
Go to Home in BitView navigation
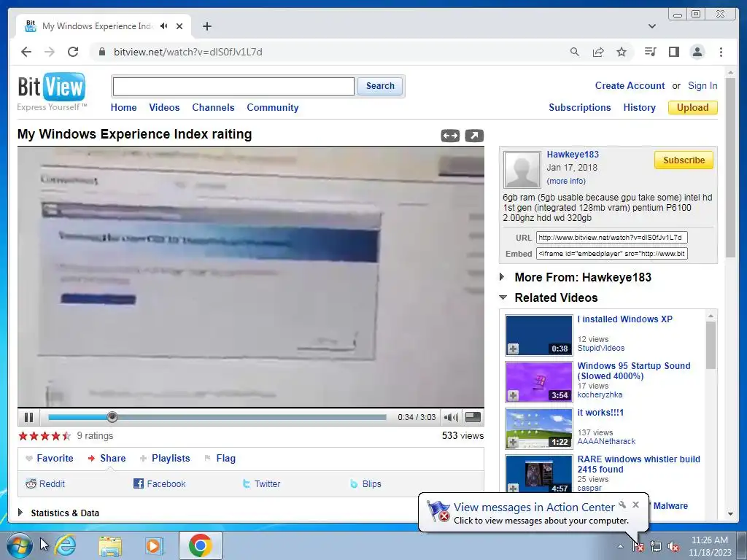[123, 108]
